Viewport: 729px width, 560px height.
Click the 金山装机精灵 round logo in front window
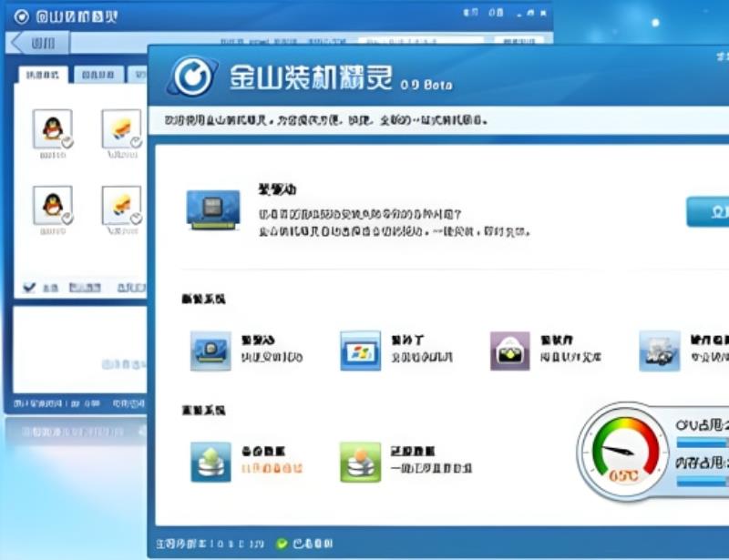point(192,76)
